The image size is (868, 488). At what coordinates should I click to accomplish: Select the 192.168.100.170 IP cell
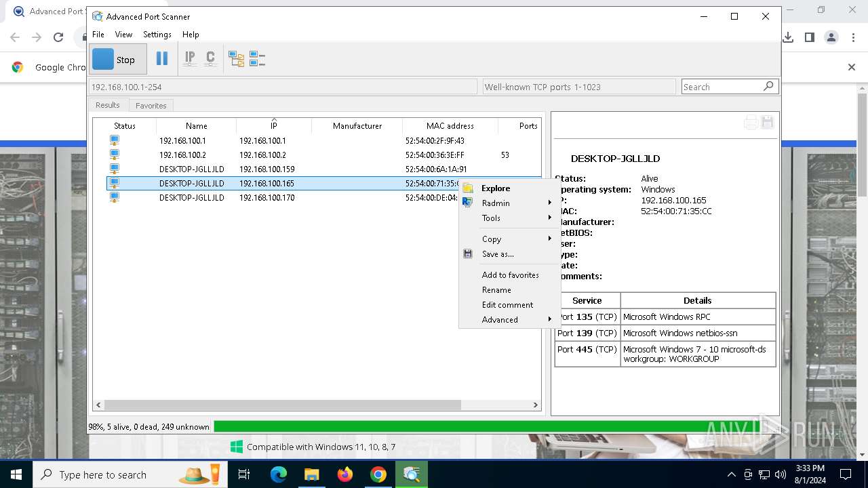coord(267,197)
